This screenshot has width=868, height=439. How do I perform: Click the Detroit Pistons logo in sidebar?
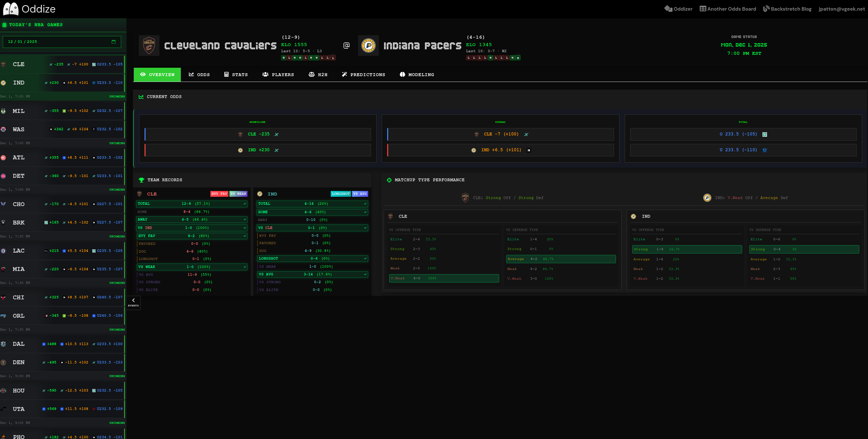click(3, 176)
